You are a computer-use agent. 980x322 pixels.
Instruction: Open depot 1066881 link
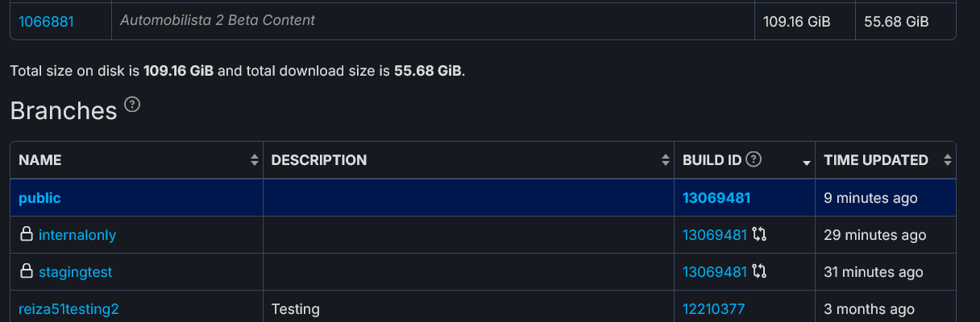point(46,22)
